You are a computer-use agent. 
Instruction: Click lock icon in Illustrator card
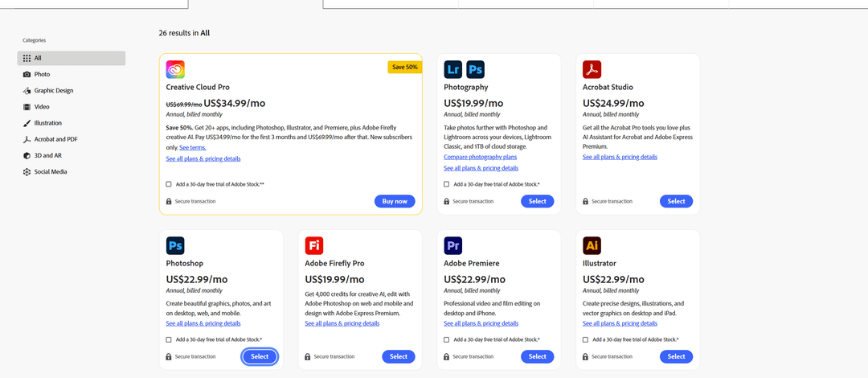click(586, 356)
